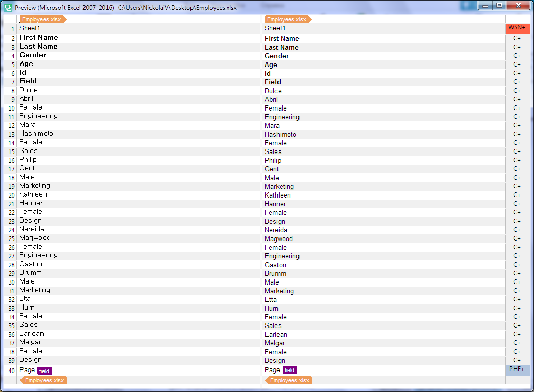Click the red WSN+ status cell
The image size is (534, 392).
click(x=517, y=28)
